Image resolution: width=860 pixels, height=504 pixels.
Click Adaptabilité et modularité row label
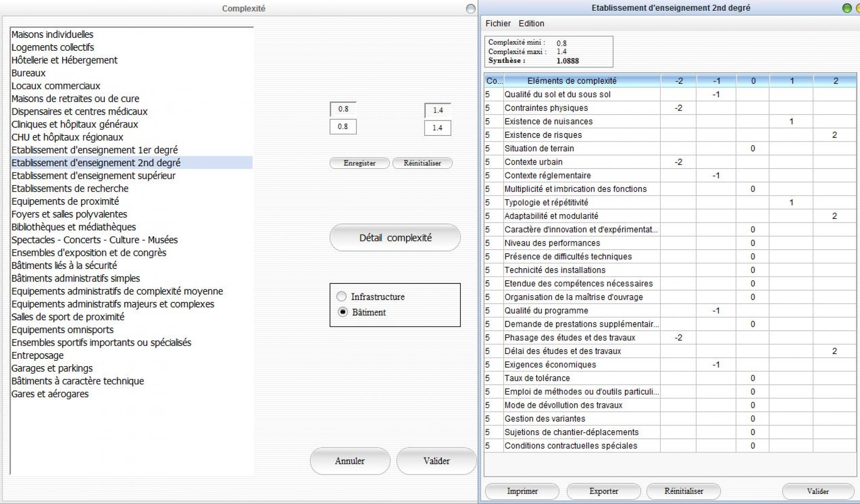pyautogui.click(x=551, y=216)
